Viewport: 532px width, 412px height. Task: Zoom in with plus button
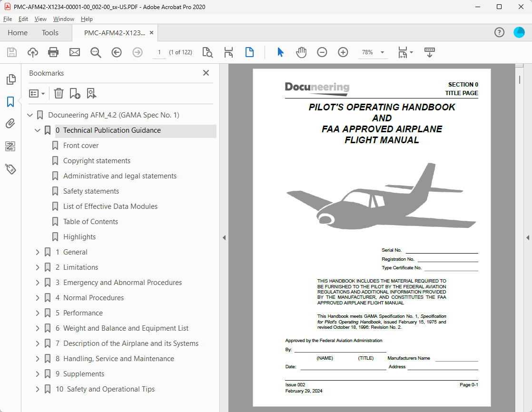click(x=343, y=52)
